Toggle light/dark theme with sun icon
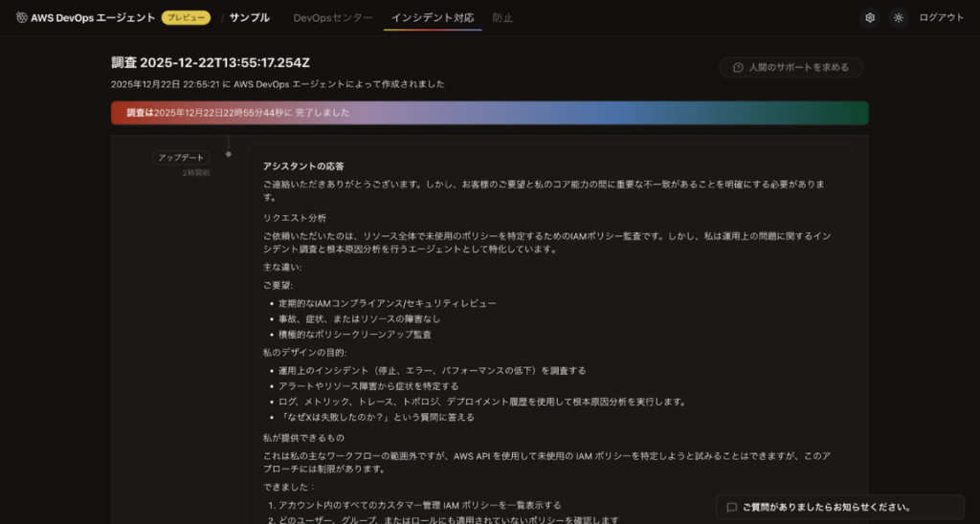 [x=898, y=17]
